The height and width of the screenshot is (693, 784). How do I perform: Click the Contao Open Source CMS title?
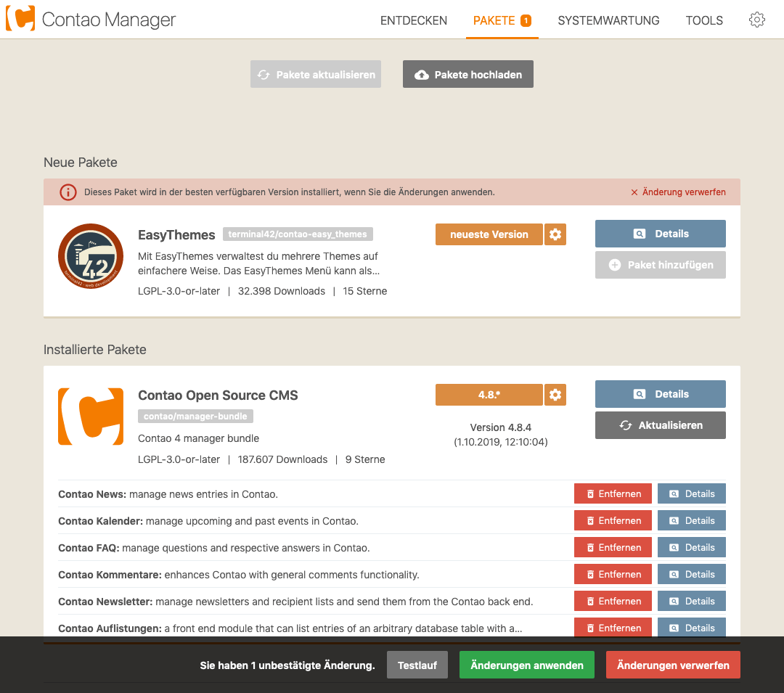(218, 395)
